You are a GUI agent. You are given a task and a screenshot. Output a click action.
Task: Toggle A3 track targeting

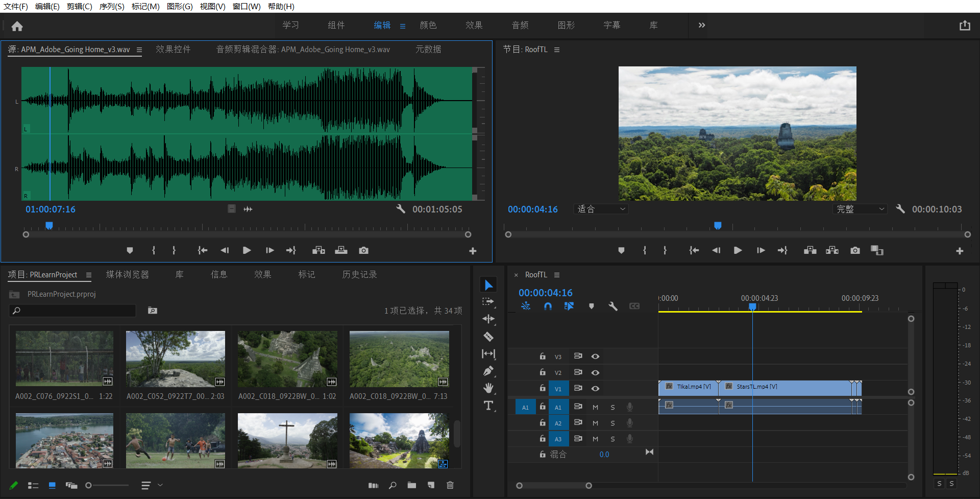(x=558, y=439)
